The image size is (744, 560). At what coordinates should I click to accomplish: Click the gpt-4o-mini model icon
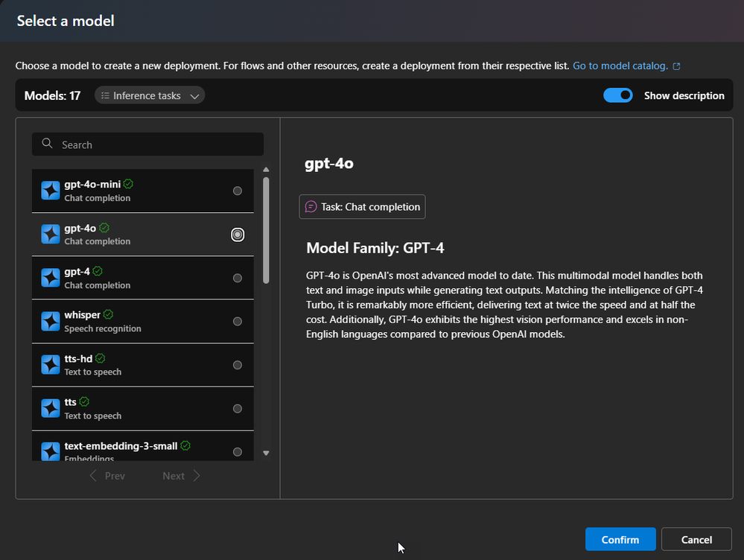coord(51,191)
